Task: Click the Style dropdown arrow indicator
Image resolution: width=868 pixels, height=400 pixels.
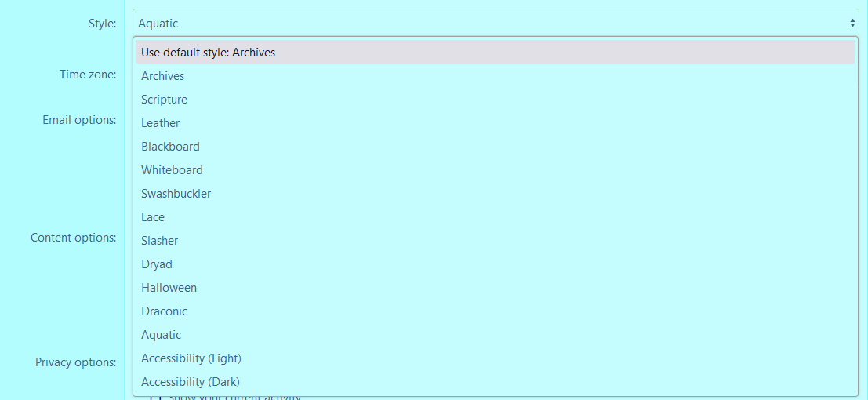Action: [852, 24]
